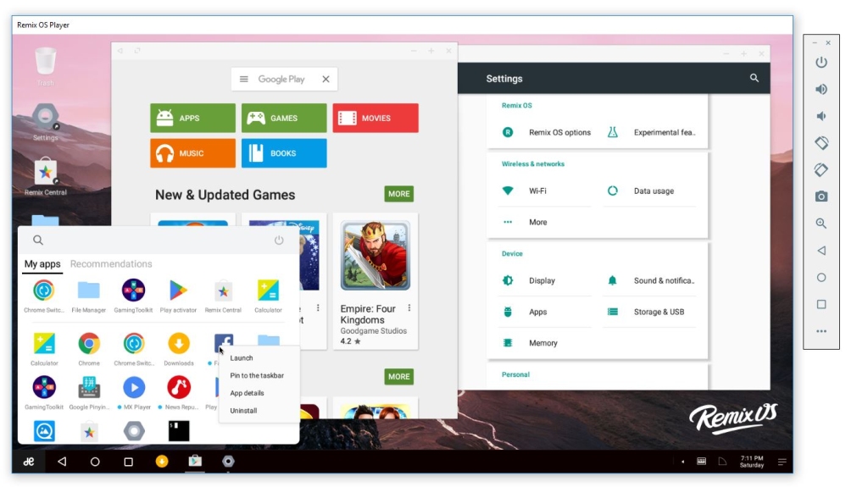
Task: Open the MUSIC category in Google Play
Action: 192,153
